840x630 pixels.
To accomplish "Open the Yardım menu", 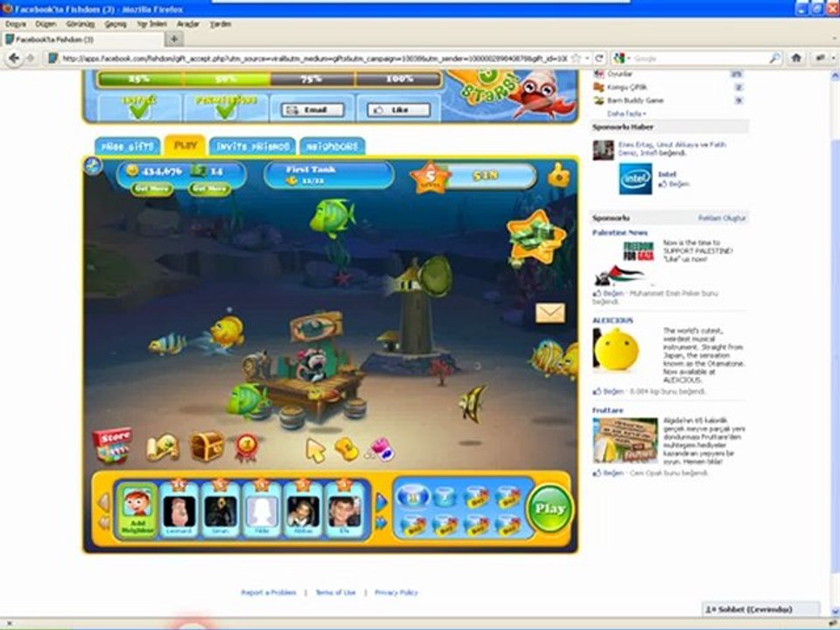I will [220, 24].
